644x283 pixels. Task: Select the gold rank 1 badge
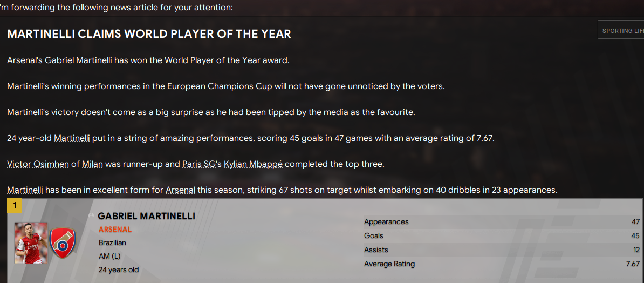pos(15,205)
